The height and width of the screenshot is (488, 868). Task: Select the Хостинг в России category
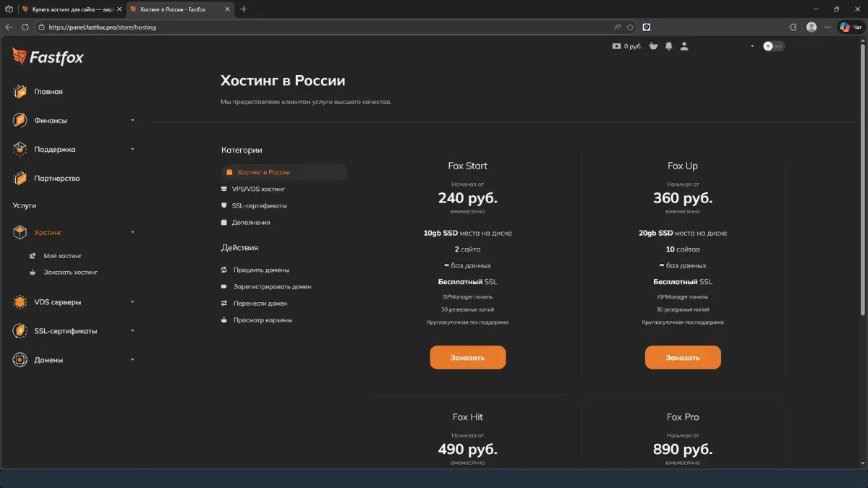pos(264,172)
